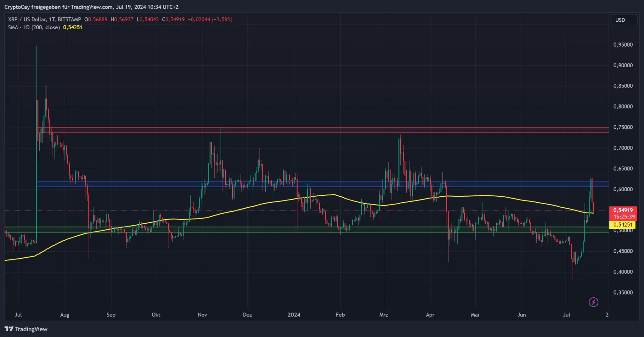
Task: Click the Okt label on time axis
Action: (x=156, y=314)
